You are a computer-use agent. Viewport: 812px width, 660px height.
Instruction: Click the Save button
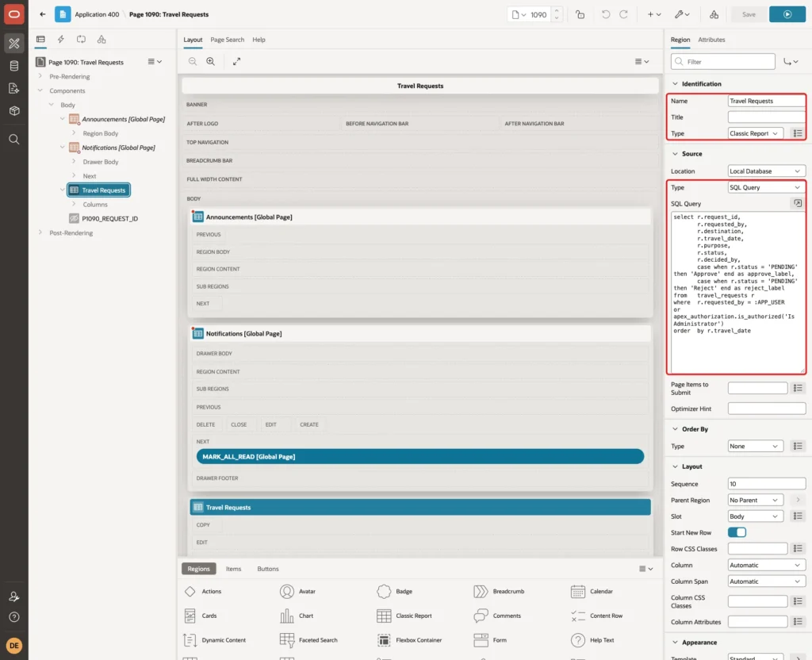[x=749, y=14]
